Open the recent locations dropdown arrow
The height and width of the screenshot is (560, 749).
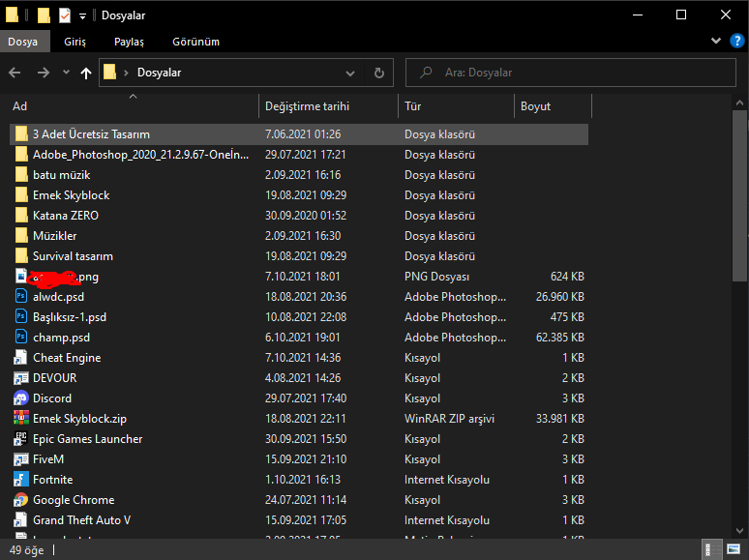point(66,73)
